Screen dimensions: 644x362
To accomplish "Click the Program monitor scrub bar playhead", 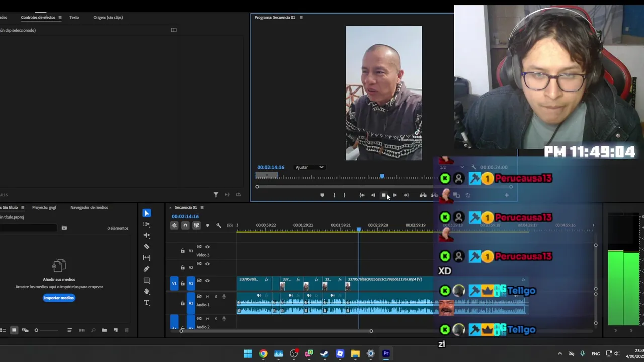I will (382, 176).
